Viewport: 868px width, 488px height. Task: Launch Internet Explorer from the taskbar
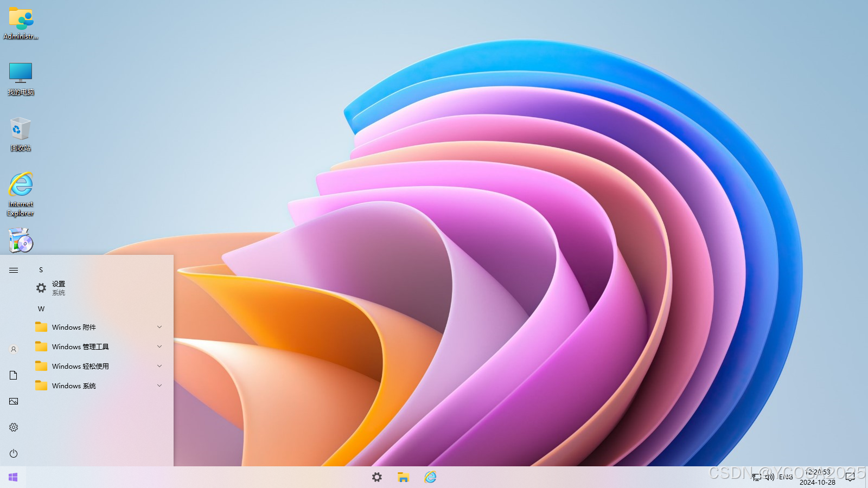(430, 477)
